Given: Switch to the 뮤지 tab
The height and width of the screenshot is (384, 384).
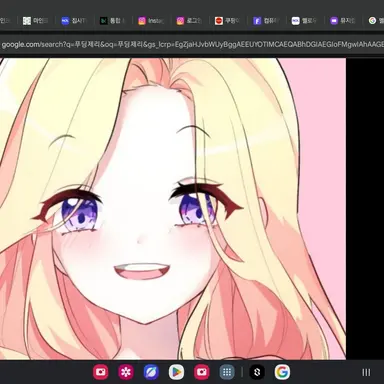Looking at the screenshot, I should coord(343,21).
